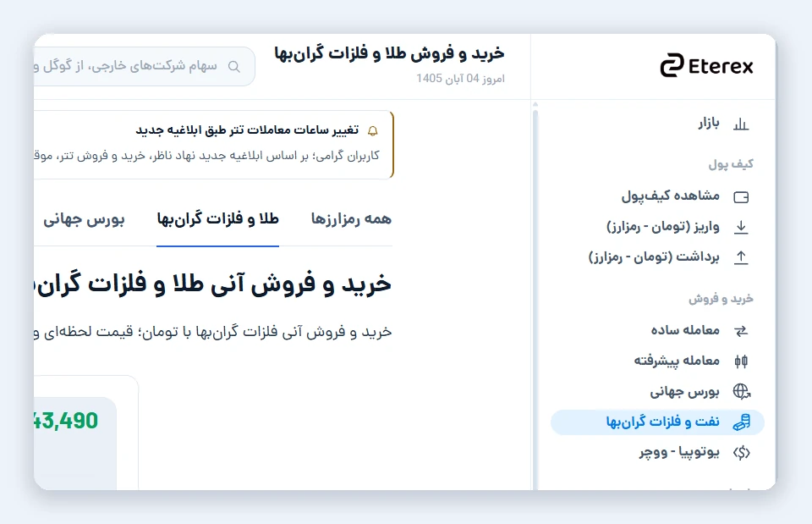Click the upload arrow icon beside برداشت
The width and height of the screenshot is (812, 524).
coord(741,257)
